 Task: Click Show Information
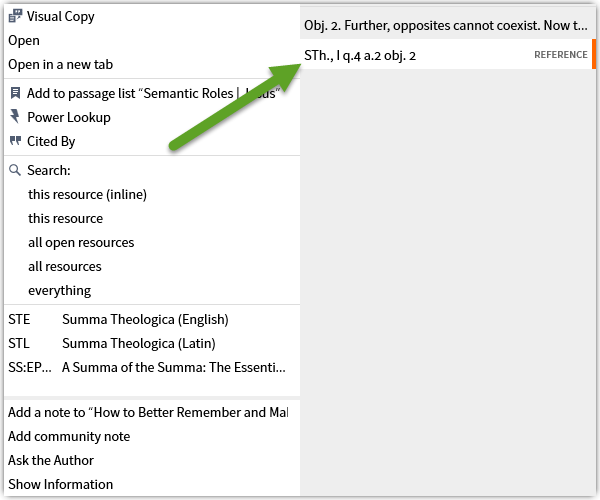click(60, 484)
